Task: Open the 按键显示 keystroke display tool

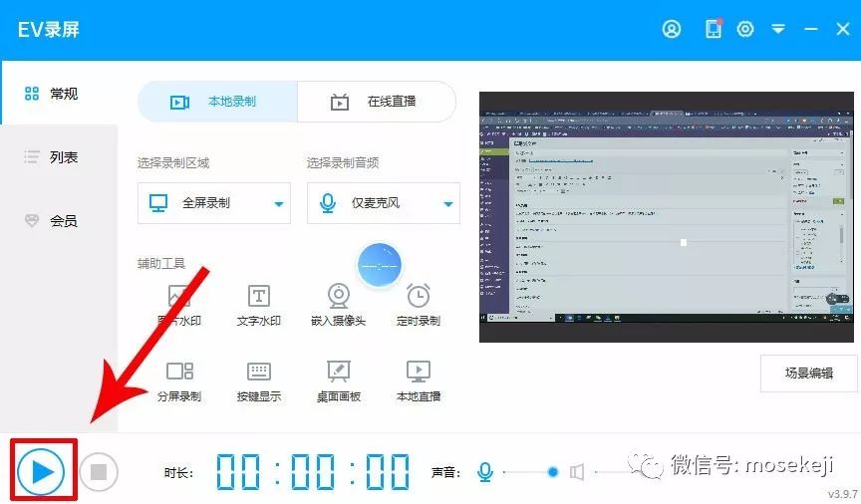Action: pyautogui.click(x=259, y=381)
